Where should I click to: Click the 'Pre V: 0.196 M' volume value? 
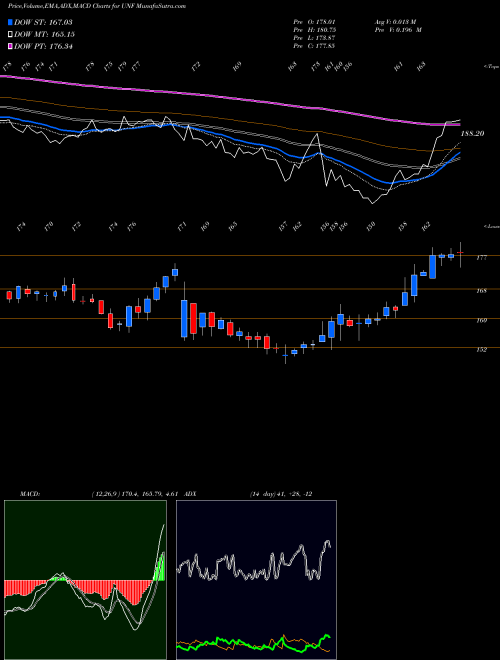click(398, 30)
